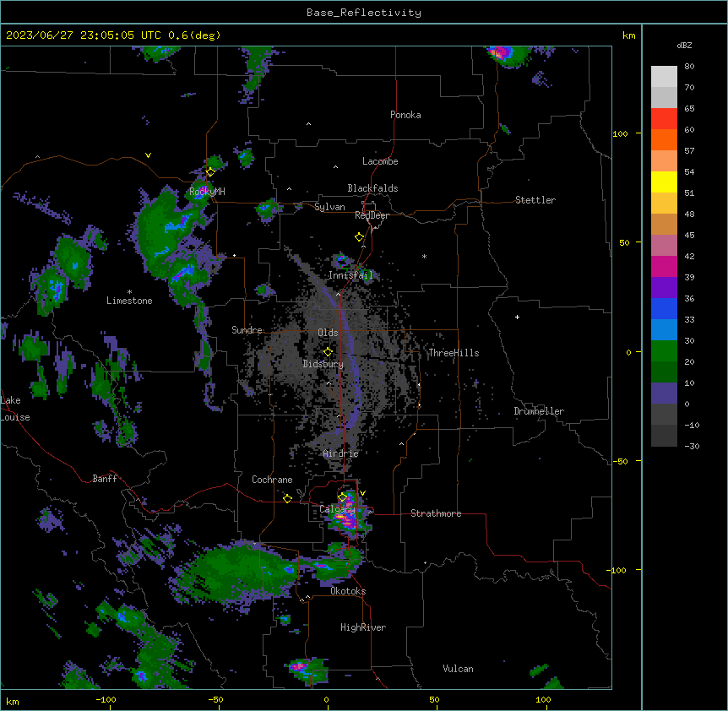Click the Banff label
The width and height of the screenshot is (728, 711).
tap(105, 479)
